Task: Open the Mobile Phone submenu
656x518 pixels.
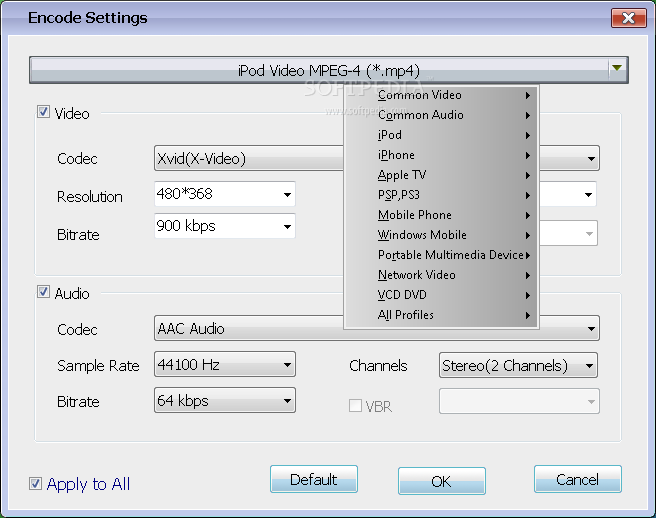Action: (x=441, y=215)
